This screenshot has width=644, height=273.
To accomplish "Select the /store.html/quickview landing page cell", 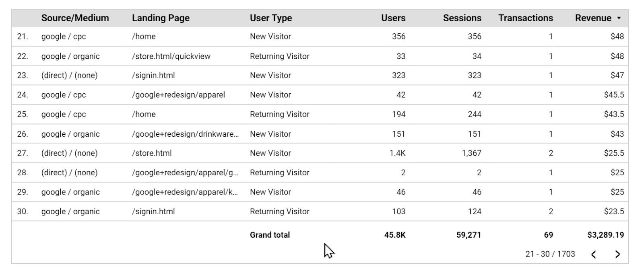I will (x=171, y=56).
